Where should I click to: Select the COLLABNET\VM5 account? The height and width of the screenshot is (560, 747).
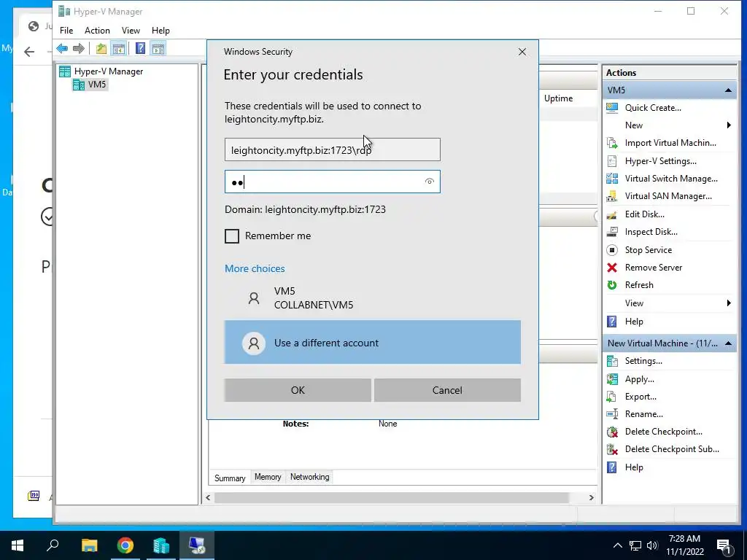pos(373,298)
